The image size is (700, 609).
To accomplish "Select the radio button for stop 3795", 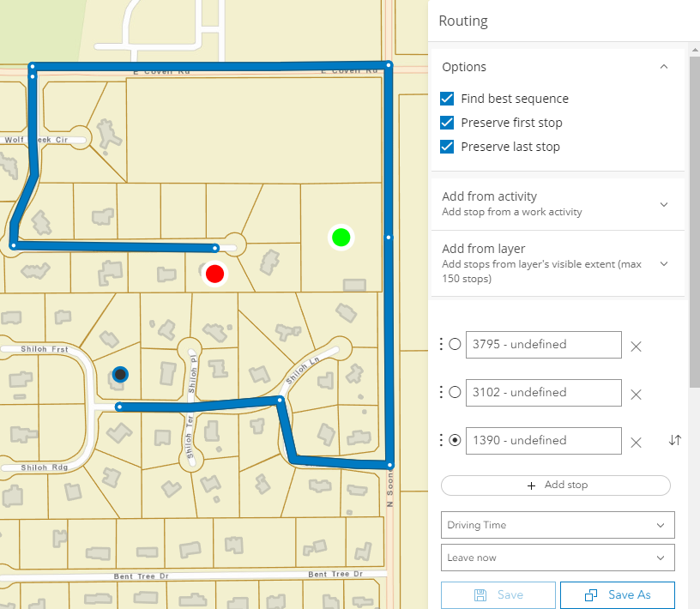I will click(455, 344).
